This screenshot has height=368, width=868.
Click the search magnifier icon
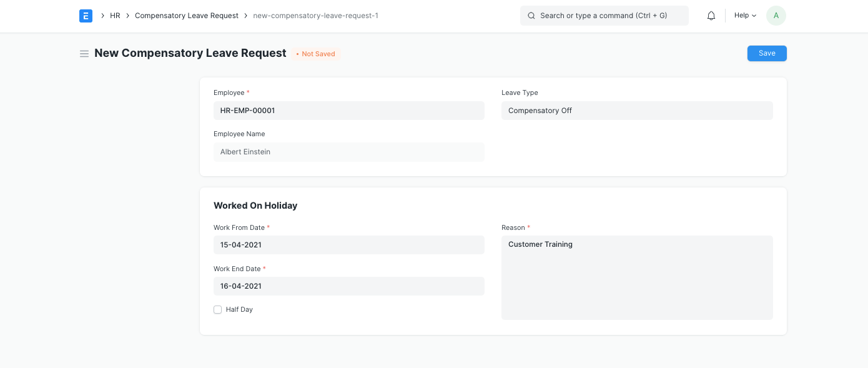pos(531,16)
